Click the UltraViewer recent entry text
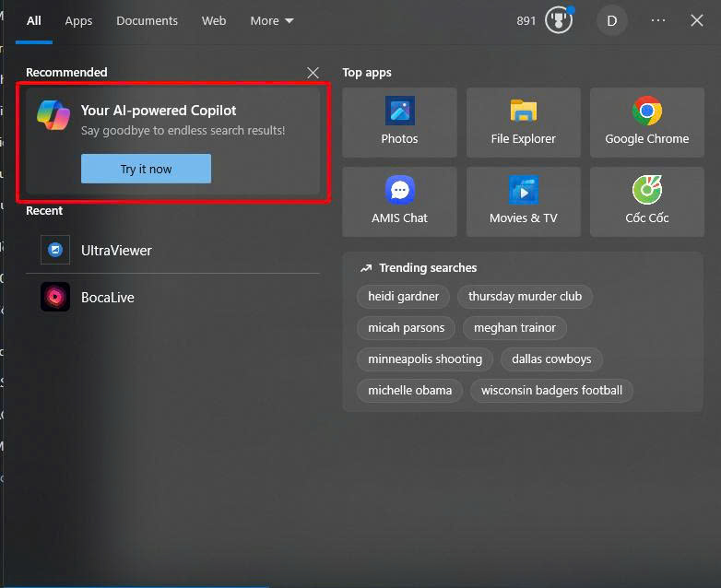This screenshot has height=588, width=721. click(x=116, y=251)
